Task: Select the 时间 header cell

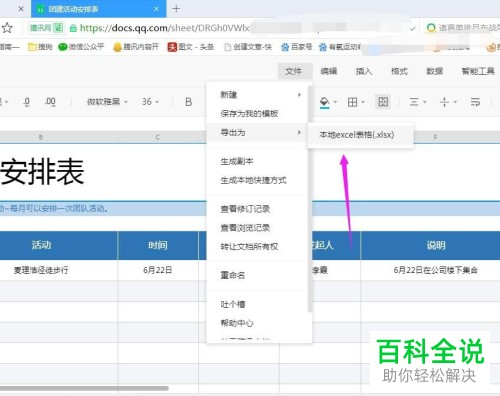Action: pos(158,245)
